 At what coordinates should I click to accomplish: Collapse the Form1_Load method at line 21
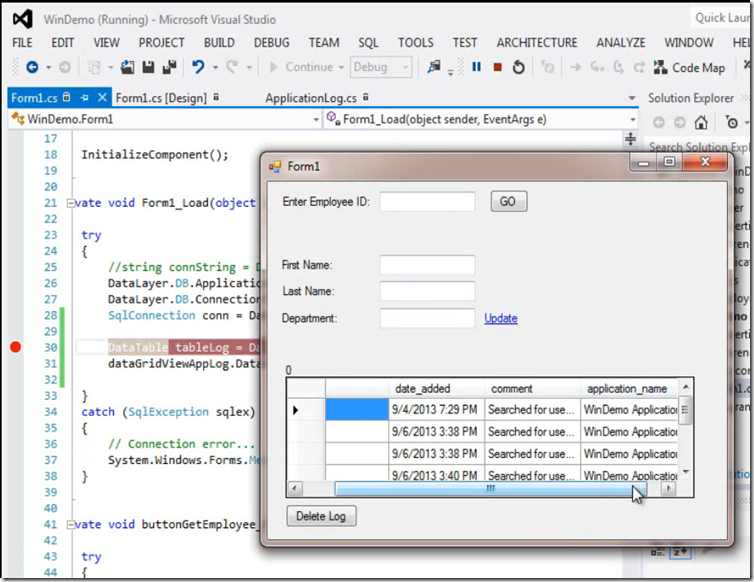[71, 203]
